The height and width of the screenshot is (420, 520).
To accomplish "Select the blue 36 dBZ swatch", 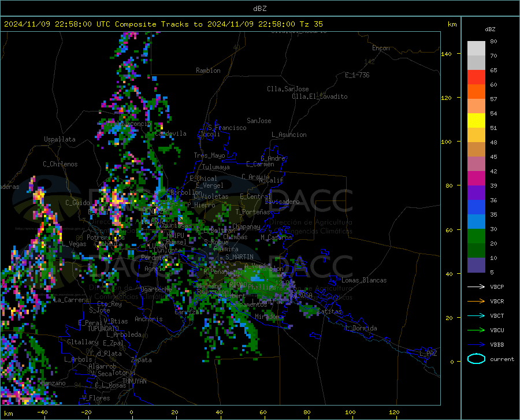I will (x=476, y=207).
